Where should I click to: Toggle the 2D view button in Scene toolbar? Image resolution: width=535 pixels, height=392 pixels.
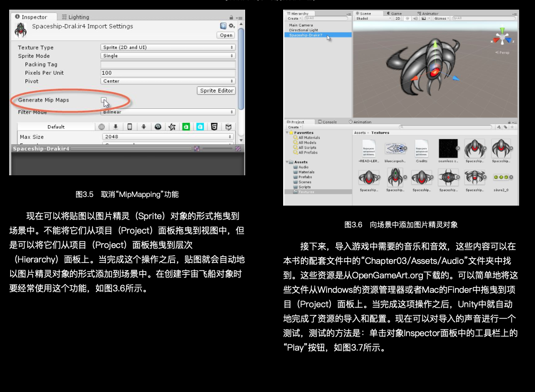pyautogui.click(x=398, y=18)
